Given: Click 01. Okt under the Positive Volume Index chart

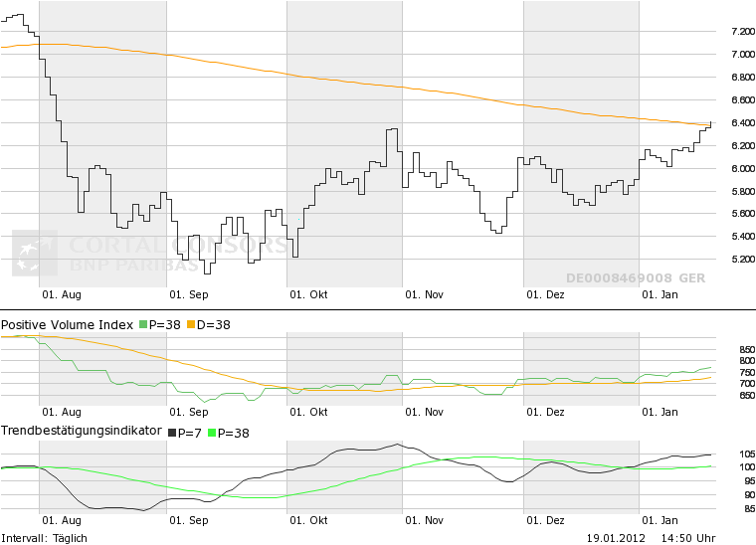Looking at the screenshot, I should pos(308,412).
